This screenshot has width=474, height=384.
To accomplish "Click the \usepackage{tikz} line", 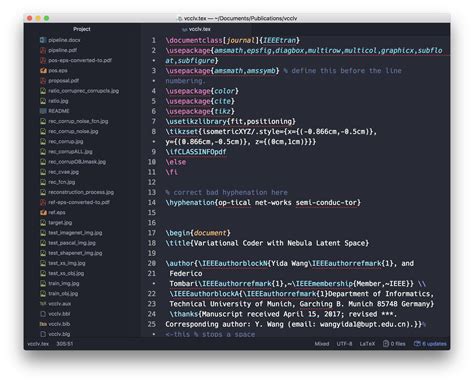I will click(x=200, y=111).
